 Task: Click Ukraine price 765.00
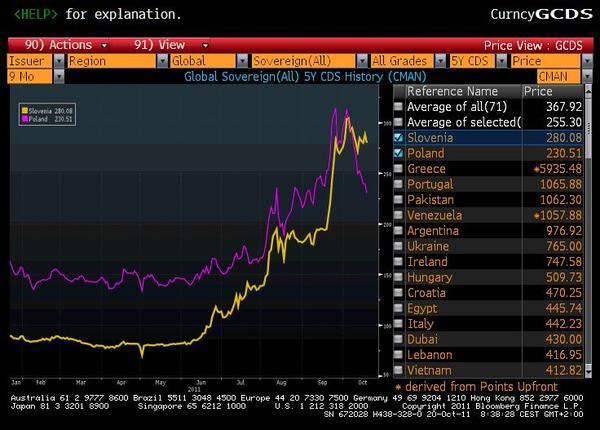coord(564,246)
